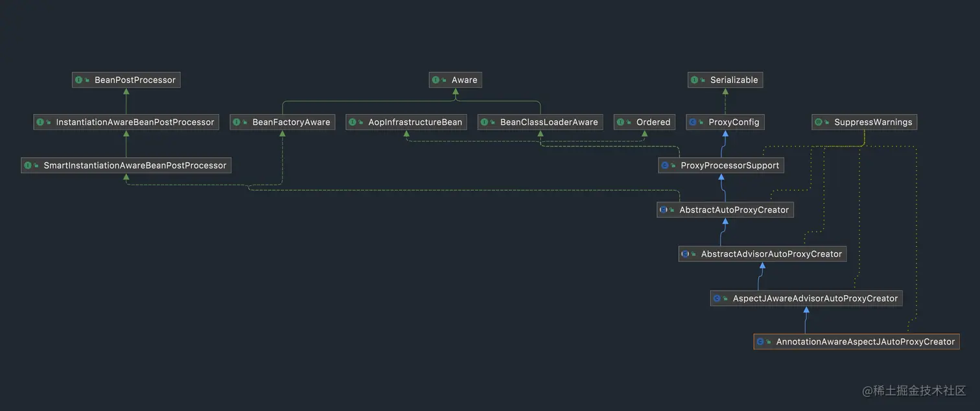980x411 pixels.
Task: Click the class icon on ProxyProcessorSupport
Action: pyautogui.click(x=665, y=165)
